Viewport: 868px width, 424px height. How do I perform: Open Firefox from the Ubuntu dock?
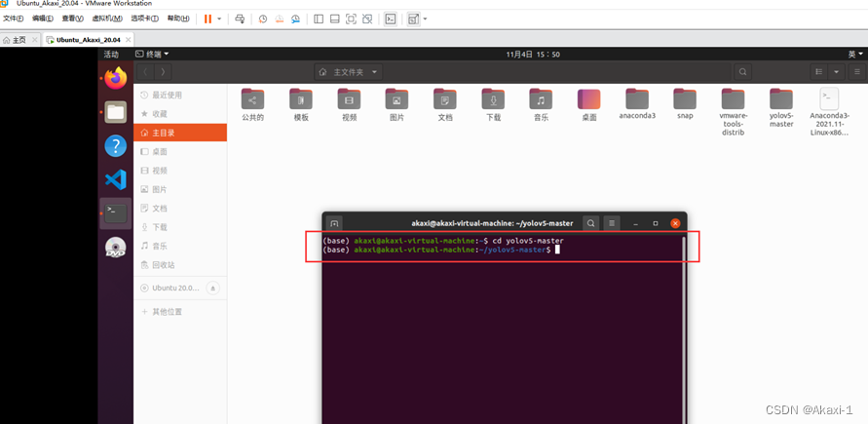116,77
